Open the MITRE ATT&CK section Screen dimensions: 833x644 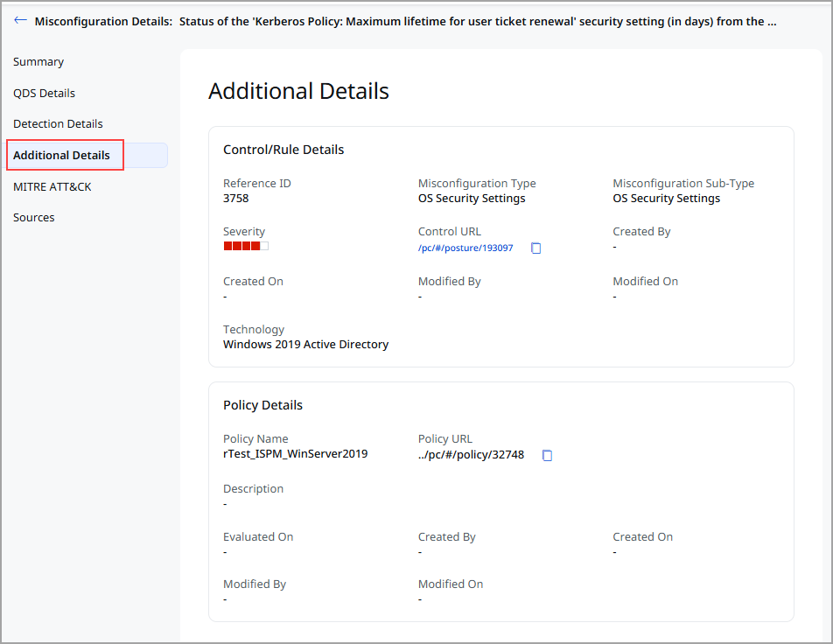(x=52, y=186)
